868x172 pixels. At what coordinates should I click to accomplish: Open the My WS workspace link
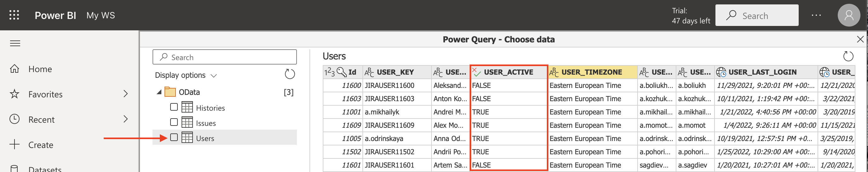(101, 15)
